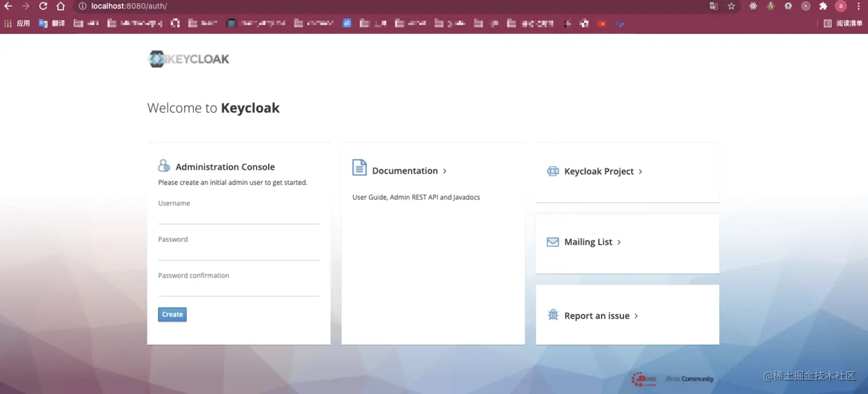Open the browser profile avatar

click(x=841, y=6)
